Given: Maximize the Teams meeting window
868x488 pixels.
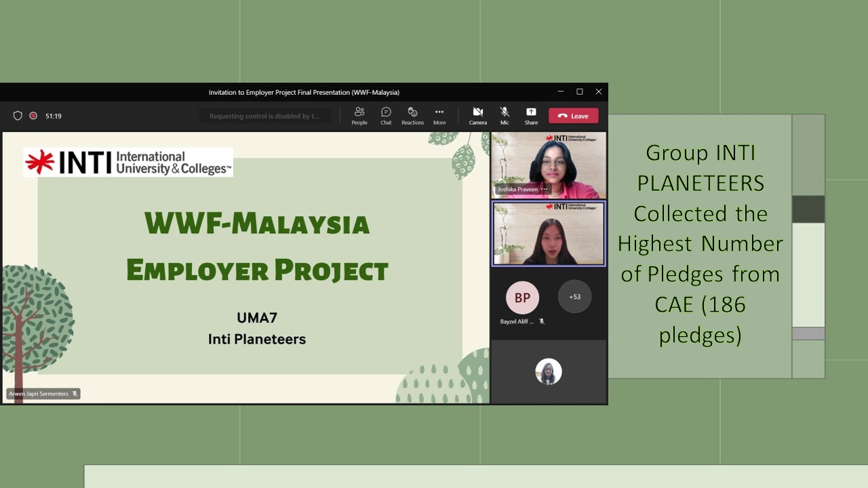Looking at the screenshot, I should (x=580, y=91).
